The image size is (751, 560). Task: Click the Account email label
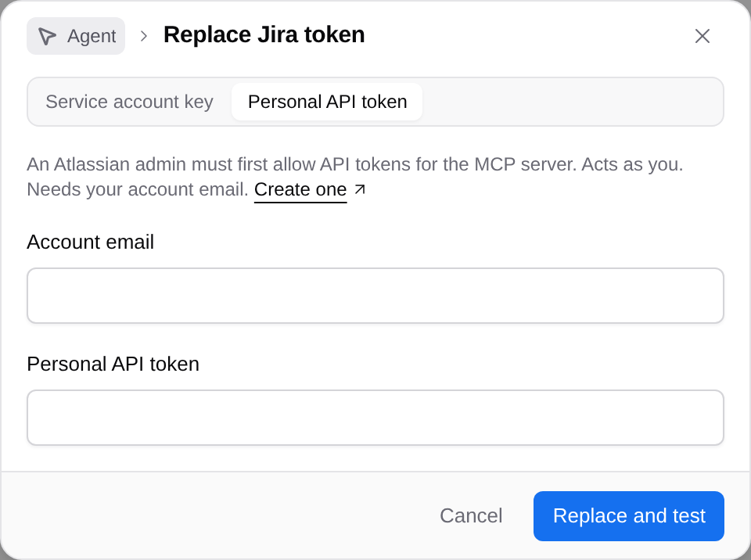coord(91,242)
